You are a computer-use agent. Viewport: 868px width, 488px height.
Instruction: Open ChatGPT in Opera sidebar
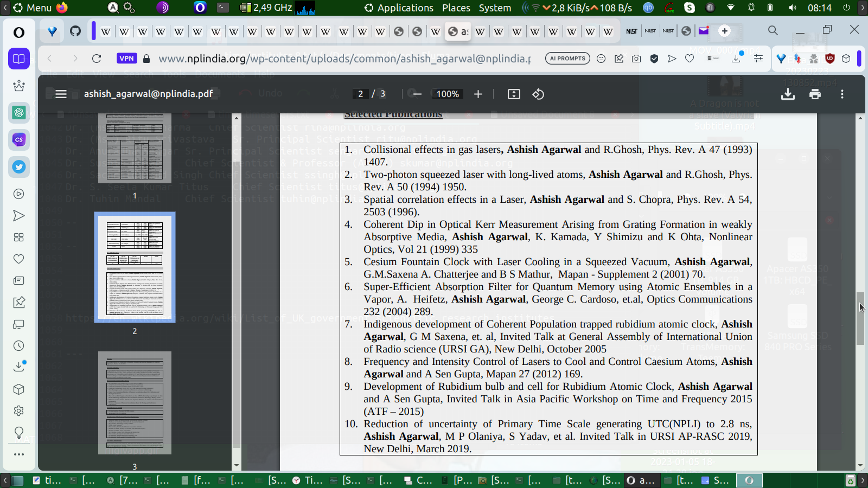pos(19,113)
